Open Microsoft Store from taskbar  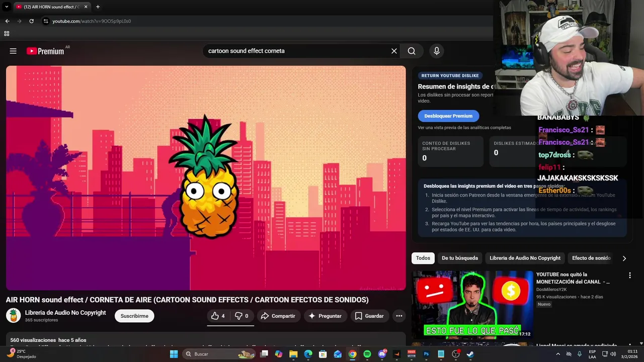(x=323, y=354)
